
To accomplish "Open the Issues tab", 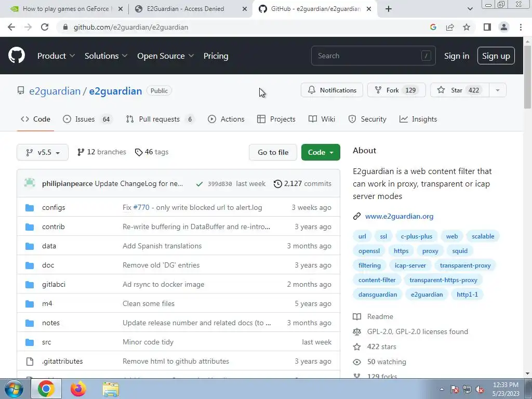I will [x=87, y=119].
